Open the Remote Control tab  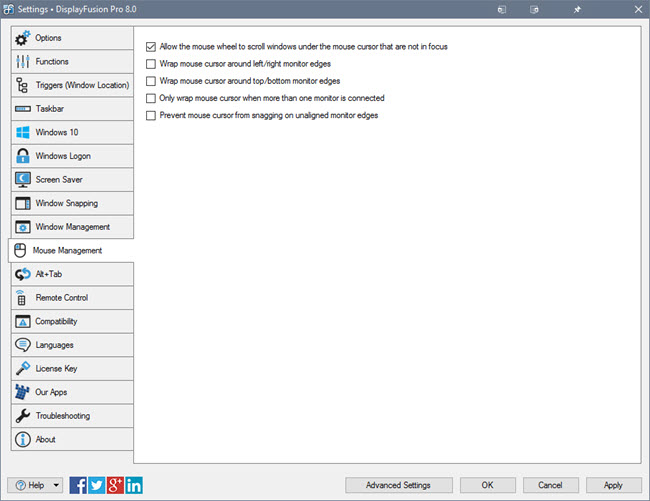(x=72, y=298)
